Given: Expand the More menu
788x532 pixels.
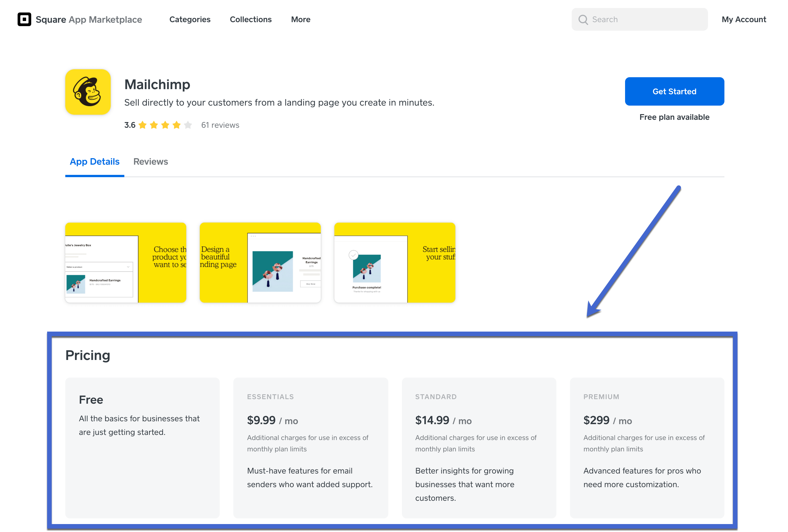Looking at the screenshot, I should pos(300,19).
